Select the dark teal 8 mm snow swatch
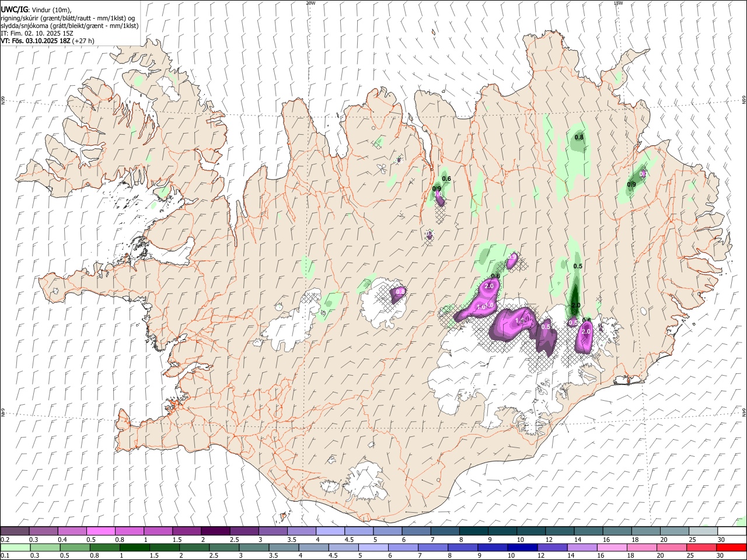The image size is (747, 560). [x=473, y=531]
